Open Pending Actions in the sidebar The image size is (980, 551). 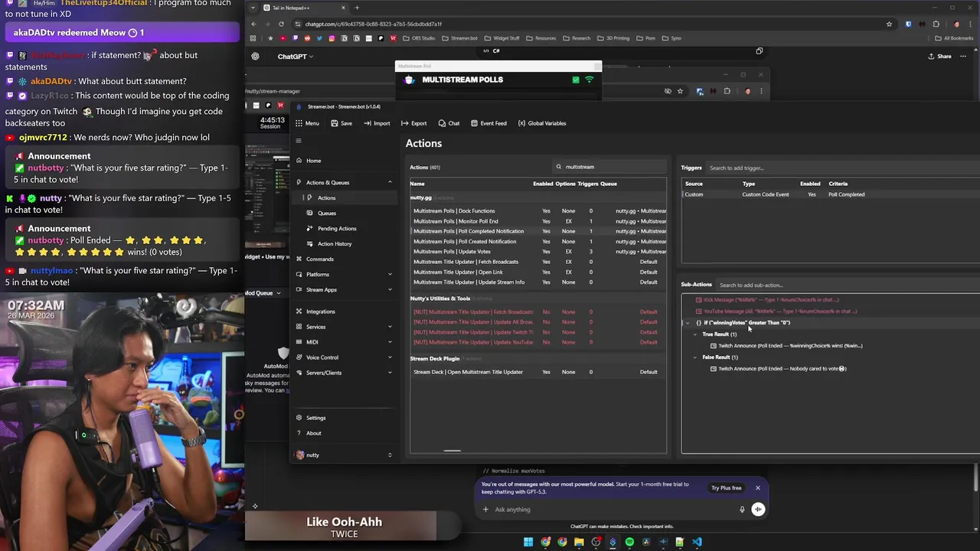[337, 228]
